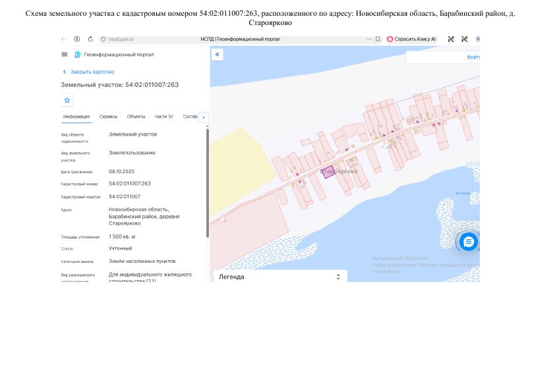Bookmark the page with bookmark icon
555x392 pixels.
[378, 40]
